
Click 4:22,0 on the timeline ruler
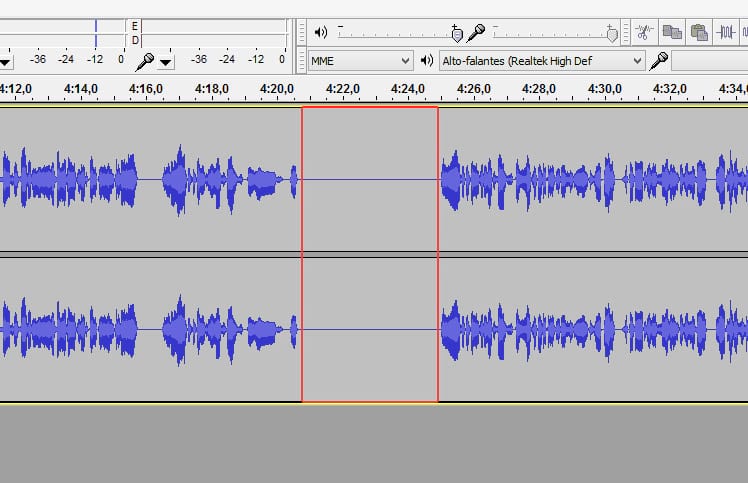[x=343, y=89]
